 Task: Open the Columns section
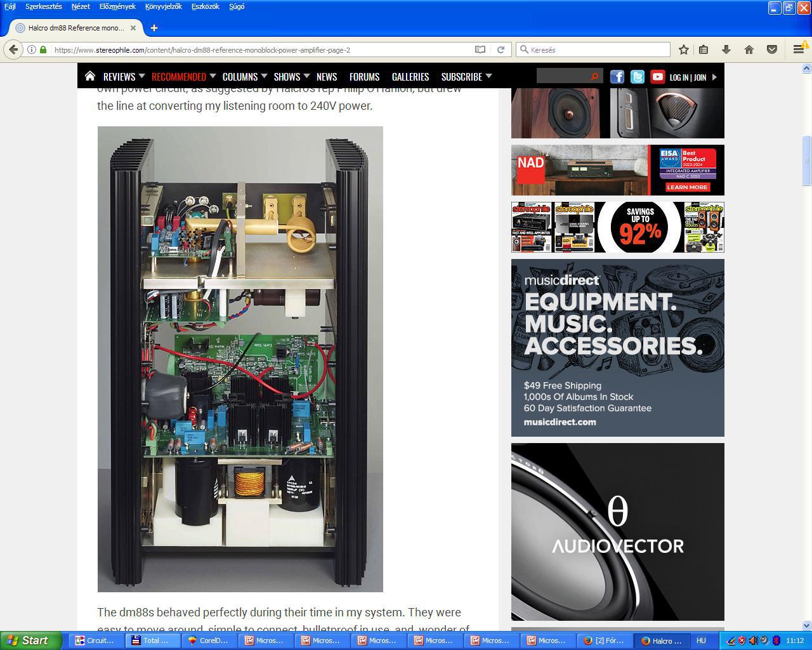(240, 76)
